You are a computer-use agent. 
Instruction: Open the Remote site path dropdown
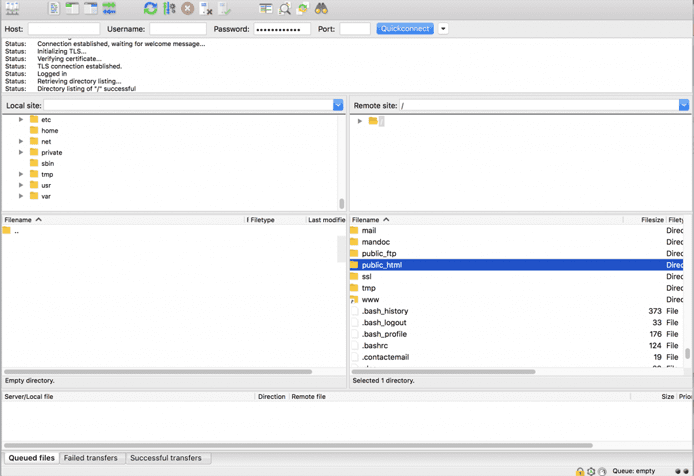(684, 105)
